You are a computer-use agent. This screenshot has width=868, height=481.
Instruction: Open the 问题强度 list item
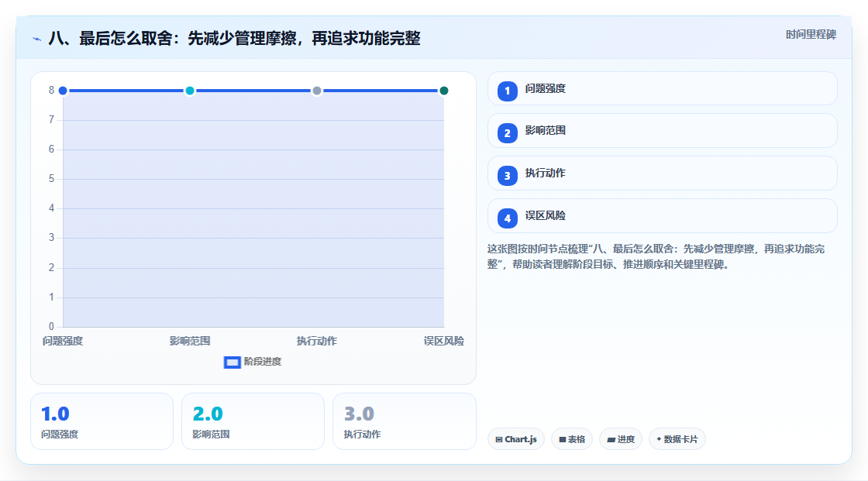662,88
